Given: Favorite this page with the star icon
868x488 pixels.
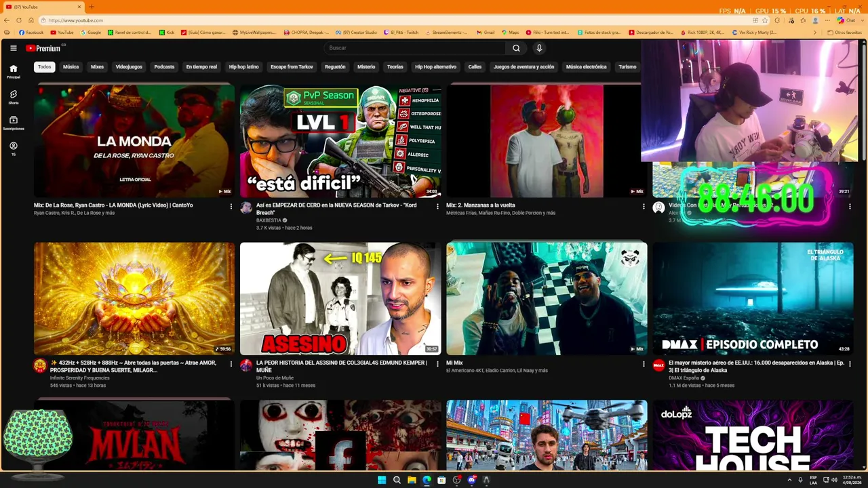Looking at the screenshot, I should pyautogui.click(x=765, y=20).
